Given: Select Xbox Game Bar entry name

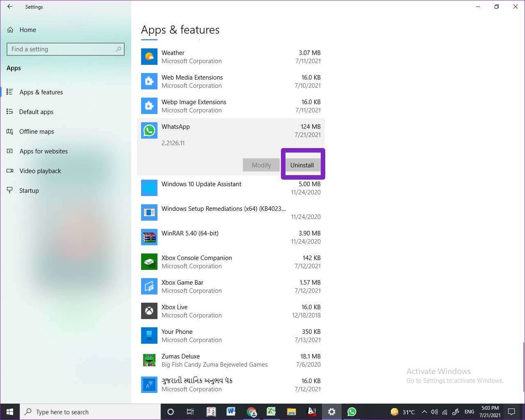Looking at the screenshot, I should (x=182, y=282).
